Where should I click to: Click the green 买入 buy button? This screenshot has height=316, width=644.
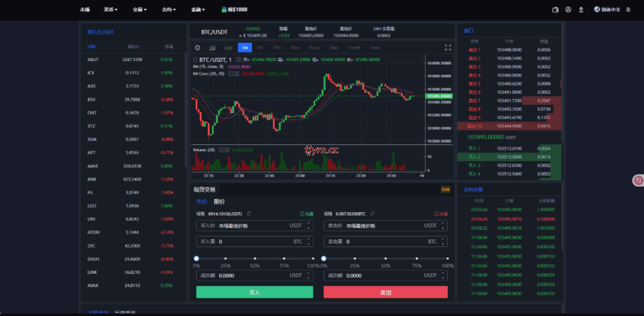[x=254, y=292]
